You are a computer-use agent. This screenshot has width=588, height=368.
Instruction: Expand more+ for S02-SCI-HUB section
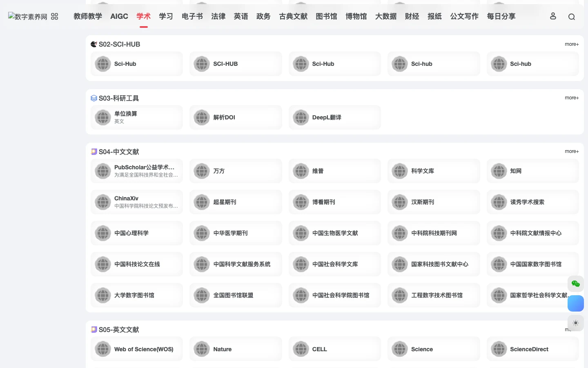point(572,44)
